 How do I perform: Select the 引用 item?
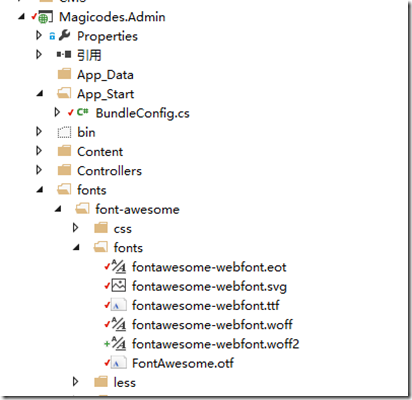point(89,55)
